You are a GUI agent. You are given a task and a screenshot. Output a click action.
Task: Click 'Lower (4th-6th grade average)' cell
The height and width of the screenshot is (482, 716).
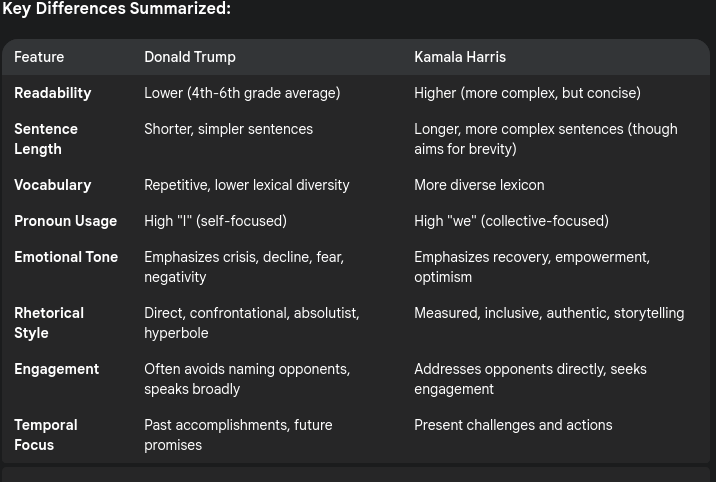click(x=242, y=93)
